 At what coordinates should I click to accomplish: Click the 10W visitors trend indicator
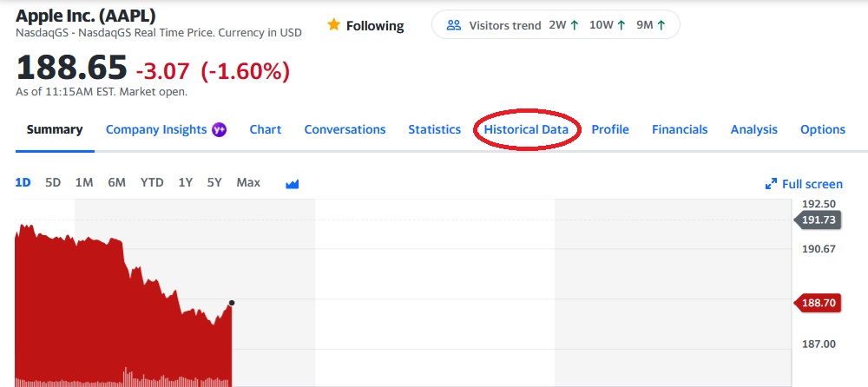tap(607, 25)
